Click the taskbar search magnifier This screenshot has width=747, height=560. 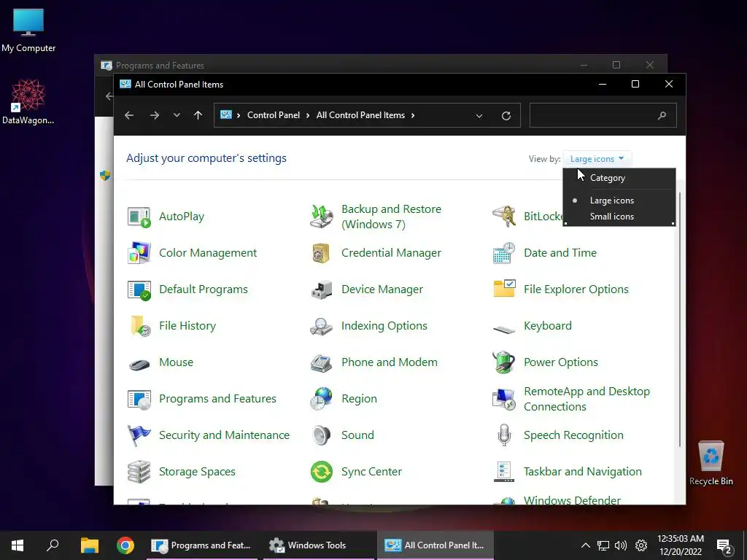coord(53,545)
